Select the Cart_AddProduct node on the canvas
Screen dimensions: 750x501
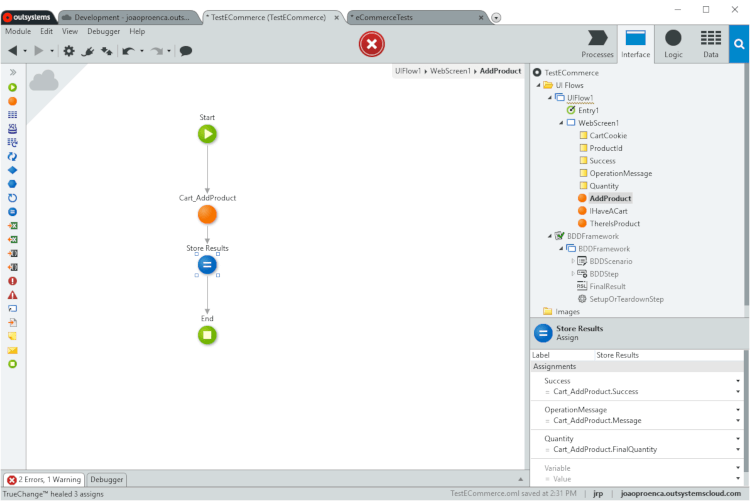(207, 214)
